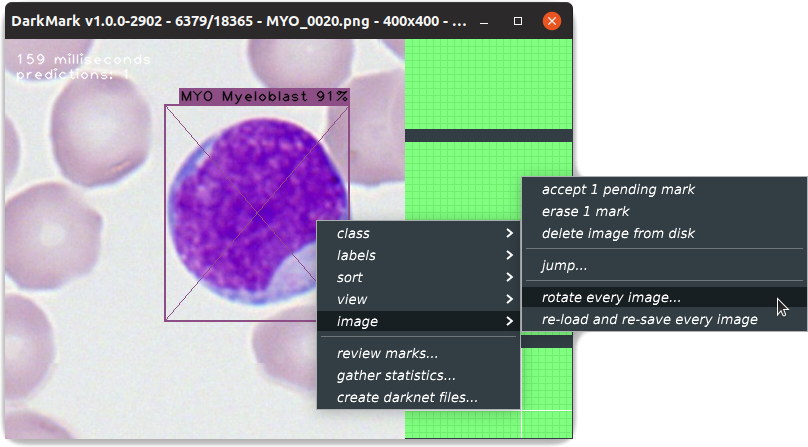Click the MYO Myeloblast 91% label
Image resolution: width=808 pixels, height=447 pixels.
point(264,96)
